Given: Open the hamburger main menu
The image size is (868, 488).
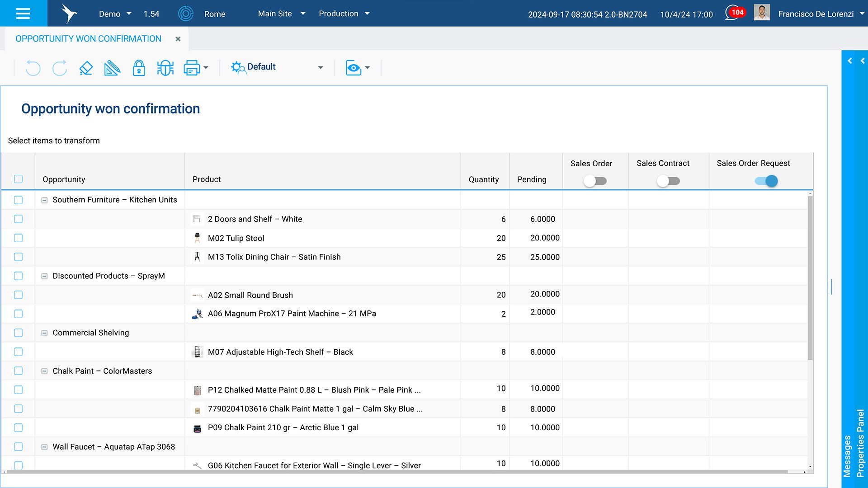Looking at the screenshot, I should pyautogui.click(x=23, y=14).
